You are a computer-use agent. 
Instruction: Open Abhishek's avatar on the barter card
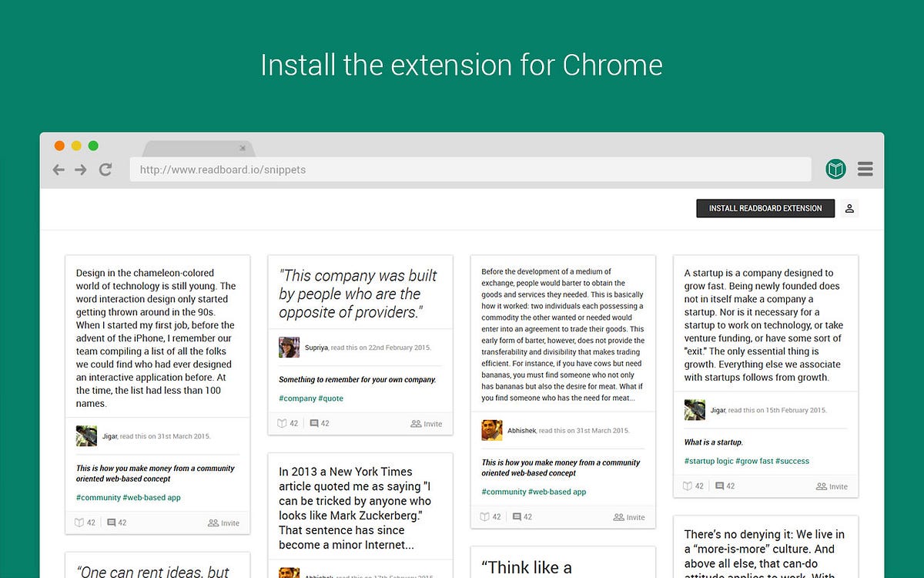tap(491, 430)
